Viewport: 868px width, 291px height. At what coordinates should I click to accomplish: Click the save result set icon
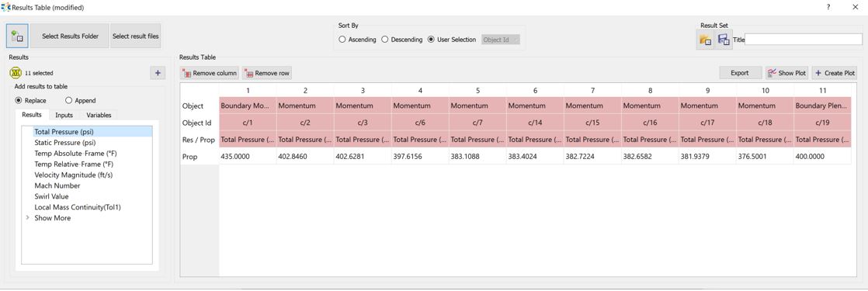click(724, 40)
